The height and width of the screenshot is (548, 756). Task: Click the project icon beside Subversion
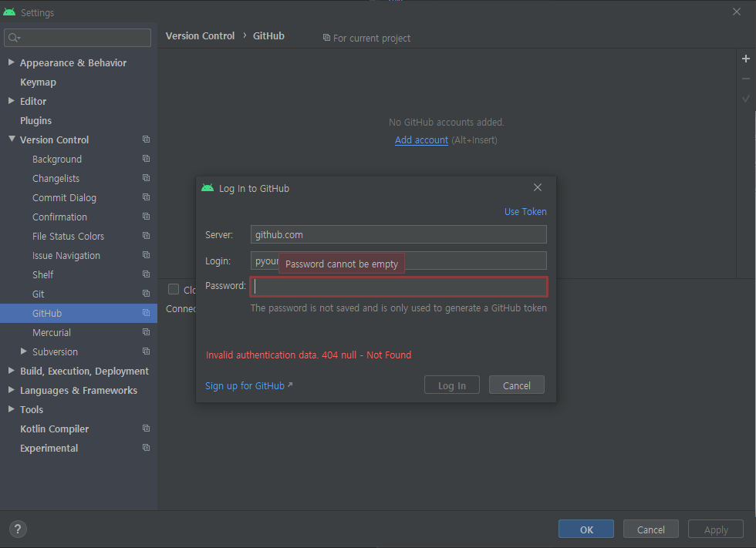coord(146,351)
